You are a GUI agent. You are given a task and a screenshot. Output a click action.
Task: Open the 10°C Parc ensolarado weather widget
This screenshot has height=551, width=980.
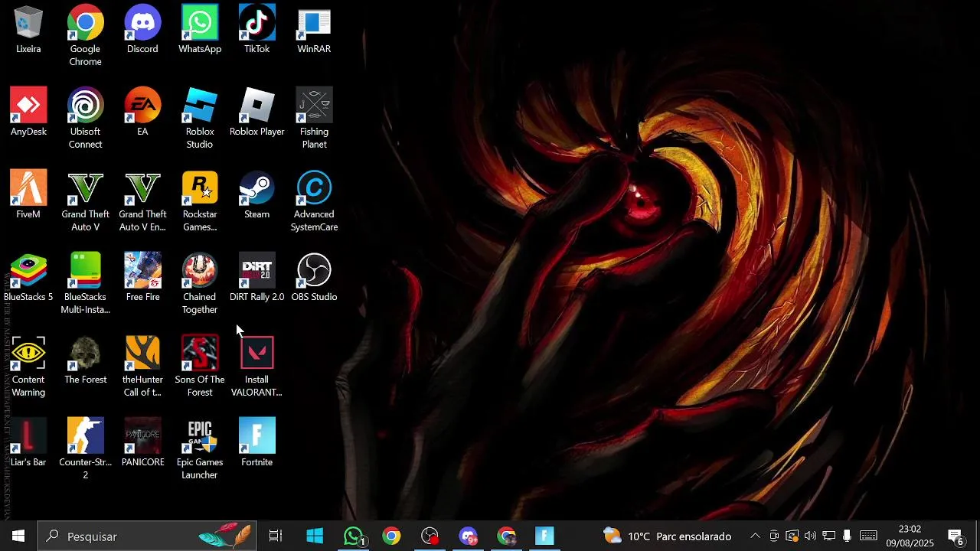(x=666, y=536)
